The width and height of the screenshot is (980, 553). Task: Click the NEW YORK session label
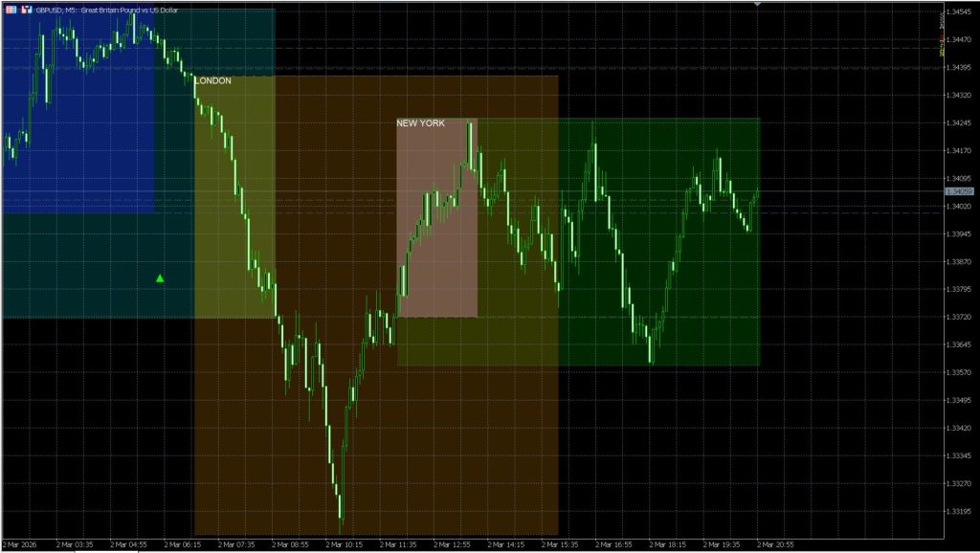[x=421, y=122]
